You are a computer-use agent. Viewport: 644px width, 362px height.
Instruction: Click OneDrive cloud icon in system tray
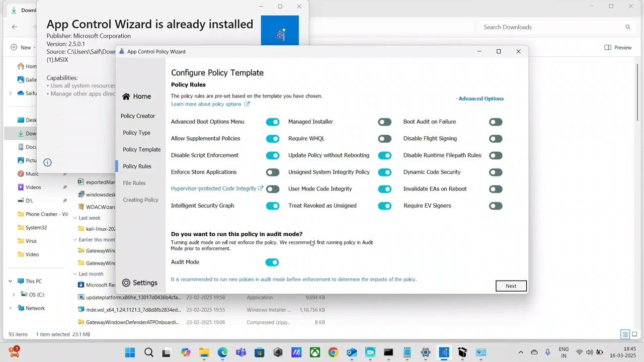[534, 352]
